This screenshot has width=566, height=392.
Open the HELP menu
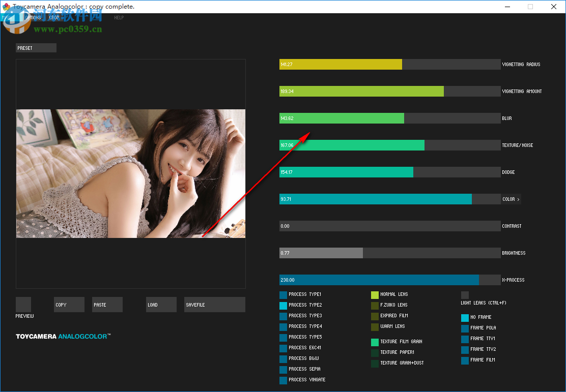pyautogui.click(x=119, y=18)
